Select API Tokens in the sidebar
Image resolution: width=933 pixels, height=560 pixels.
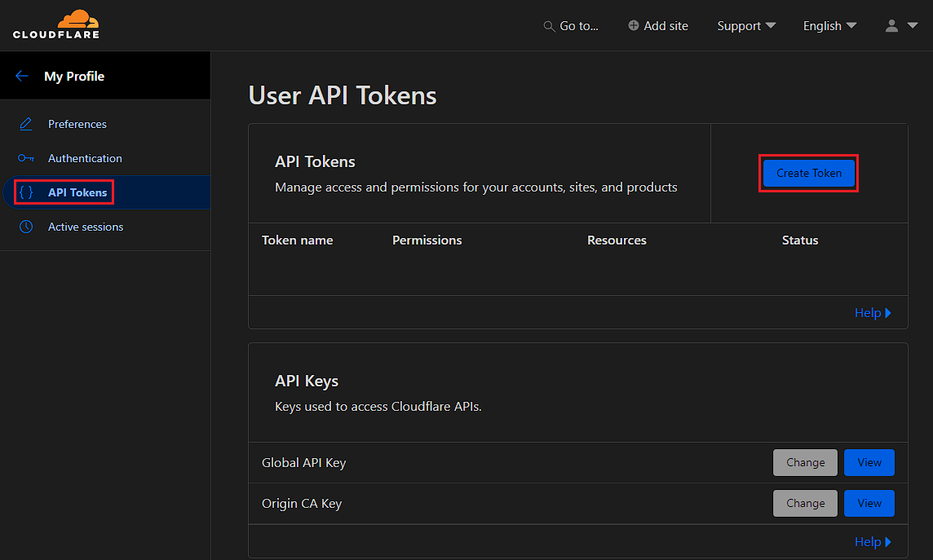pyautogui.click(x=77, y=192)
